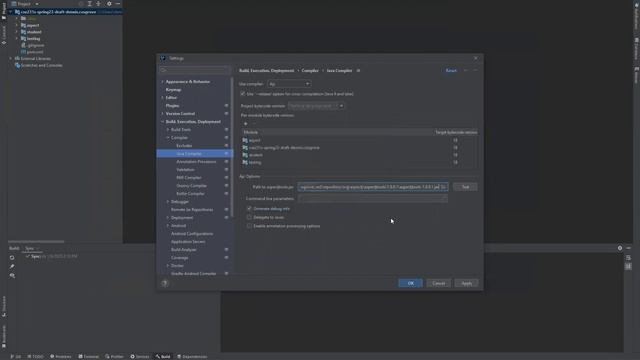Click Expand All icon in Project panel
Screen dimensions: 640x360
point(89,4)
